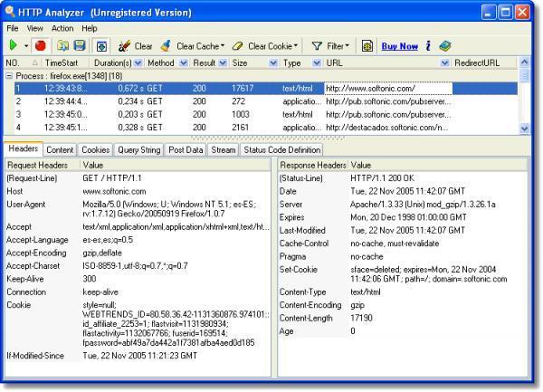Open the Clear Cookie dropdown

pos(295,45)
